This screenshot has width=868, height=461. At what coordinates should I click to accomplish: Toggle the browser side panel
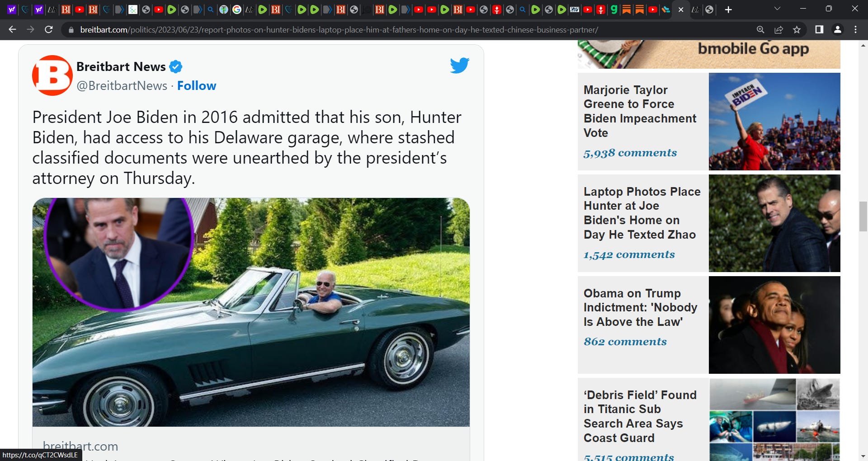click(x=819, y=30)
